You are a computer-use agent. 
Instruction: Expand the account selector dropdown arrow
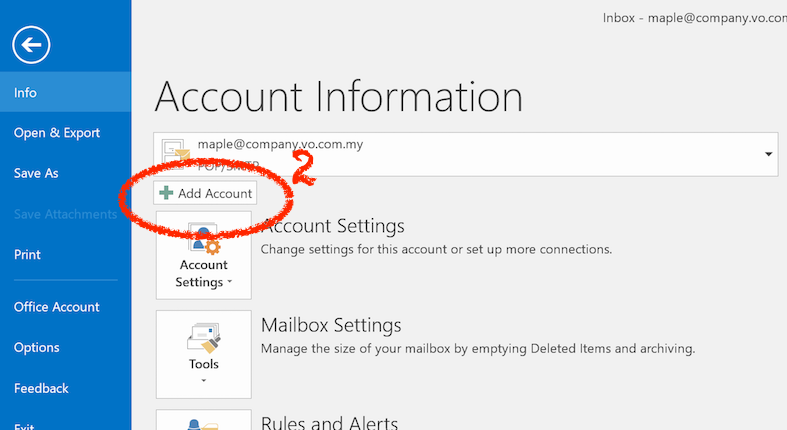(x=769, y=154)
